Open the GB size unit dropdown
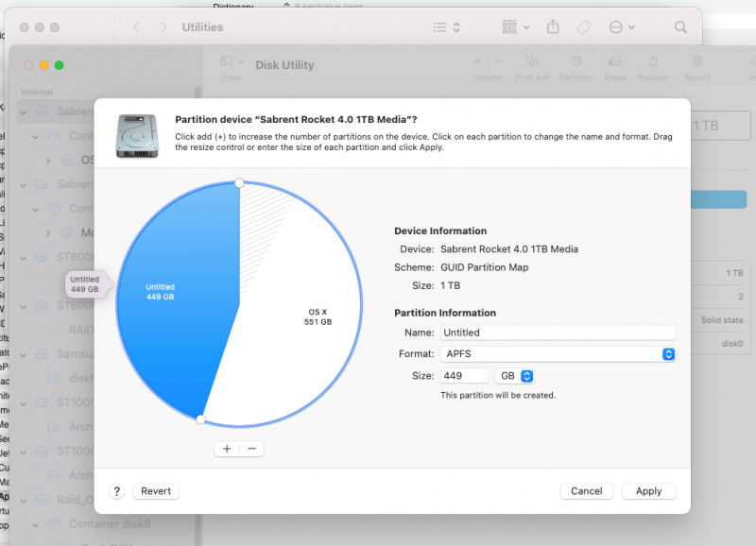This screenshot has width=756, height=546. pos(514,376)
